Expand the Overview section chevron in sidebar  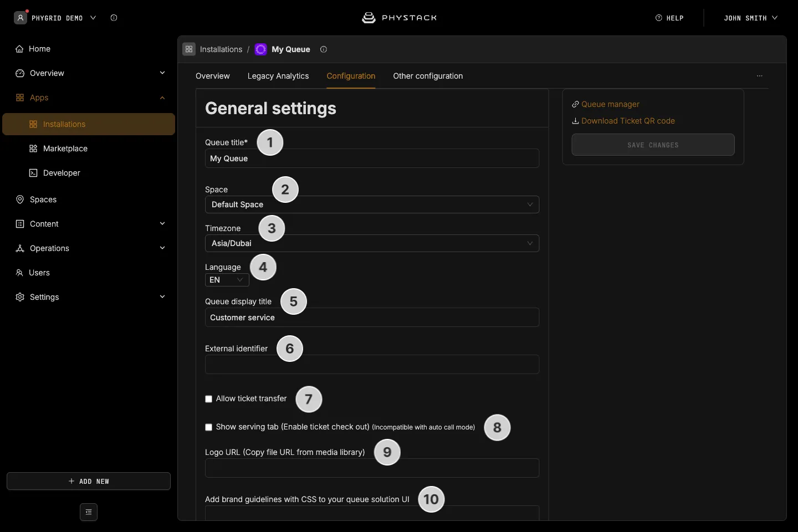tap(162, 73)
